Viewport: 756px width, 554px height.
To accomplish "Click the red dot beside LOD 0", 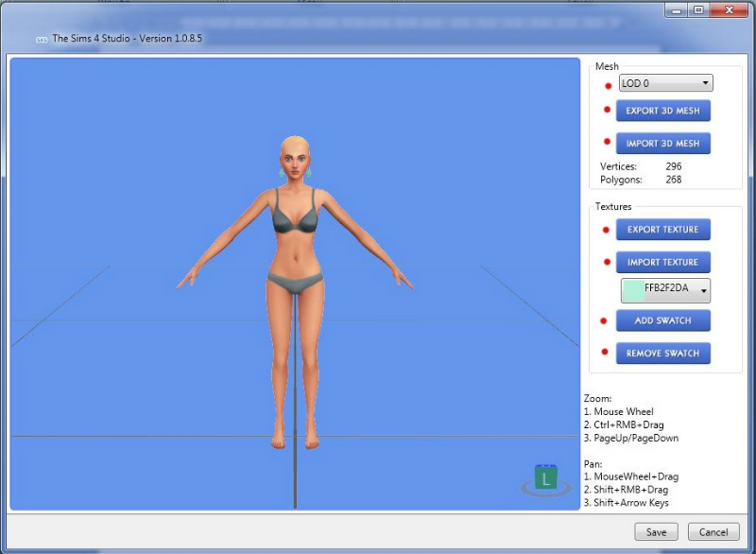I will [x=609, y=86].
